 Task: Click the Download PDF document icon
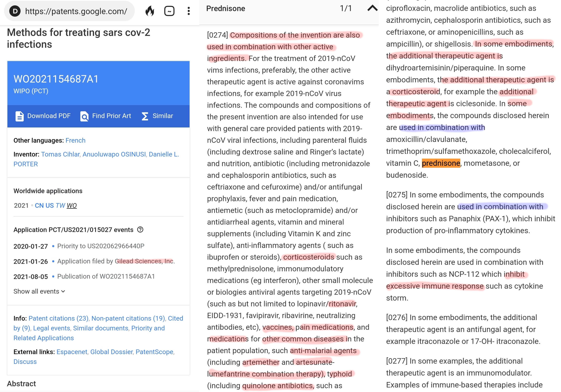coord(20,116)
